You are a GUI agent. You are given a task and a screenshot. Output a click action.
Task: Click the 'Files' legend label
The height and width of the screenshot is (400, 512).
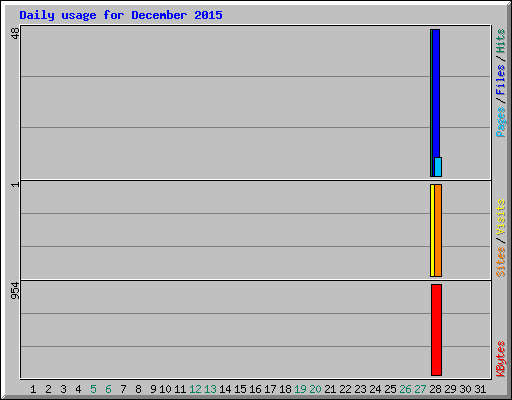501,80
